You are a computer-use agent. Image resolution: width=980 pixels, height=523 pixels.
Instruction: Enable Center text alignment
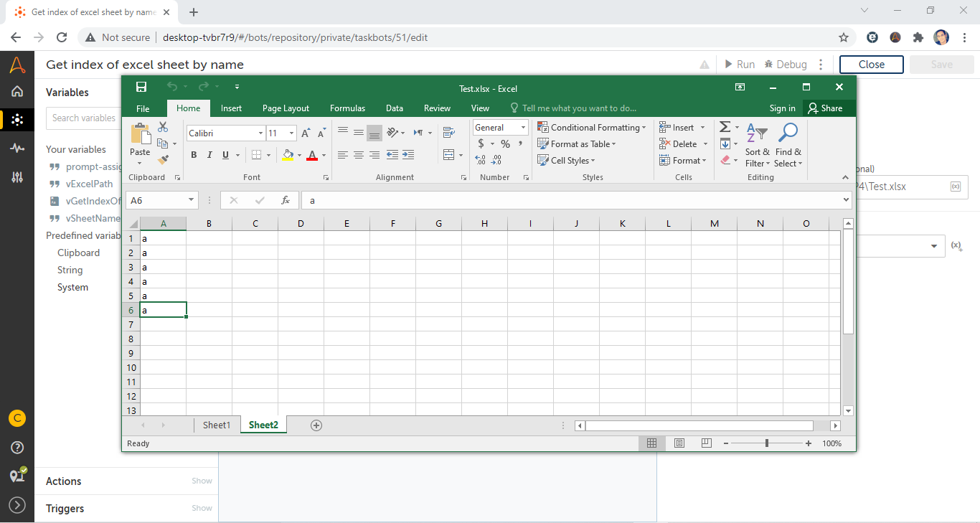coord(359,155)
